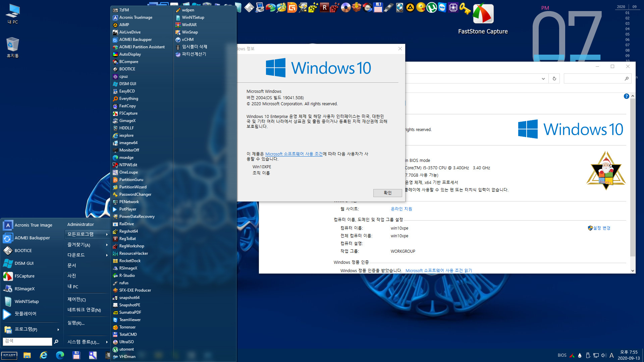The height and width of the screenshot is (362, 644).
Task: Click the FSCapture tray icon
Action: click(x=572, y=355)
